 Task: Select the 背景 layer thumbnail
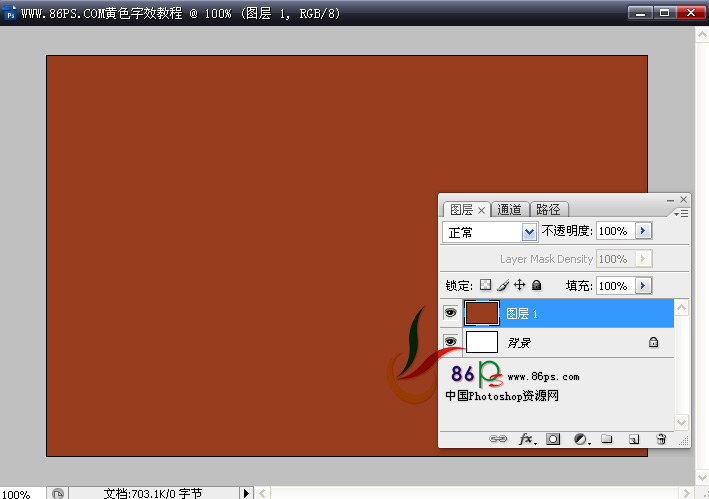click(482, 342)
